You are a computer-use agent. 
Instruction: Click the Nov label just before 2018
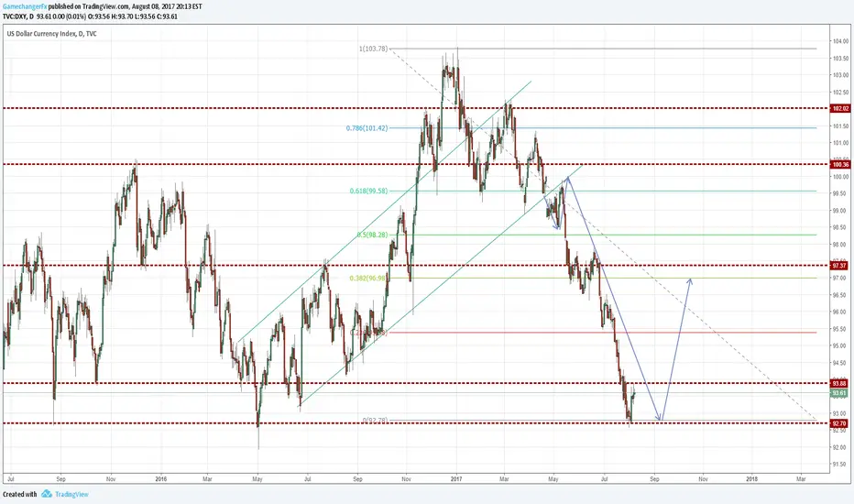tap(703, 479)
